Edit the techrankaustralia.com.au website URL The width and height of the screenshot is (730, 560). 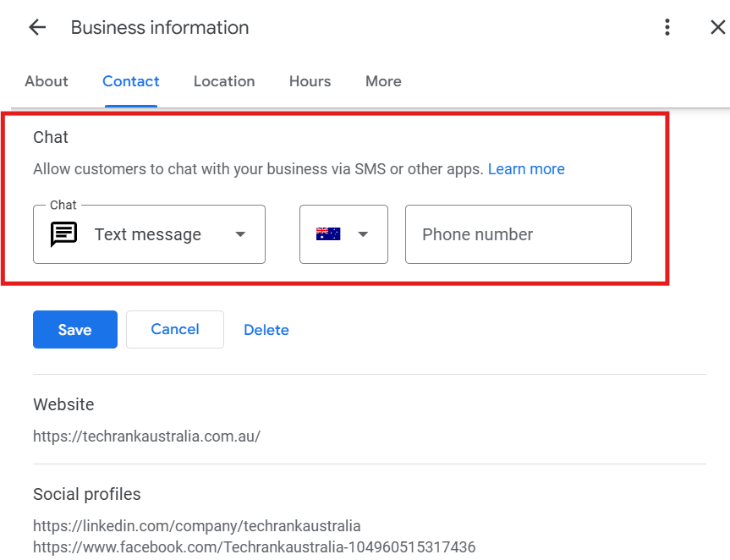146,436
